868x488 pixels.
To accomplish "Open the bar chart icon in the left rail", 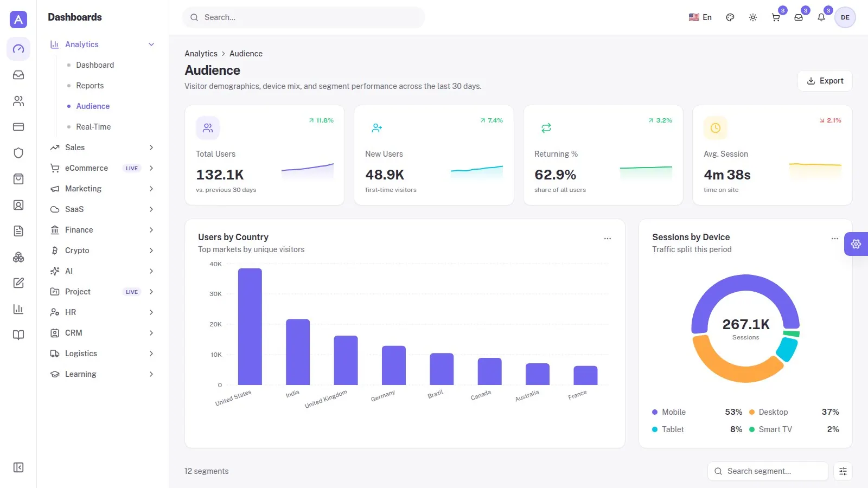I will [18, 309].
